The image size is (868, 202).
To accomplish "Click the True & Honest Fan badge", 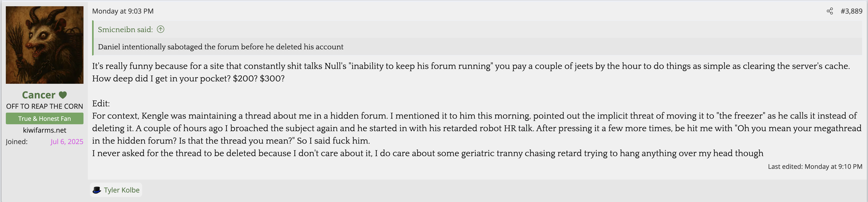I will click(x=44, y=118).
